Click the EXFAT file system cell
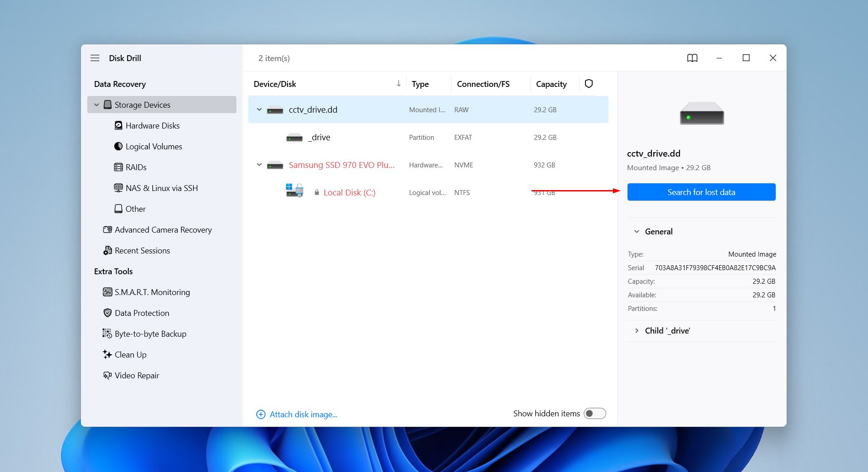This screenshot has width=868, height=472. (463, 137)
